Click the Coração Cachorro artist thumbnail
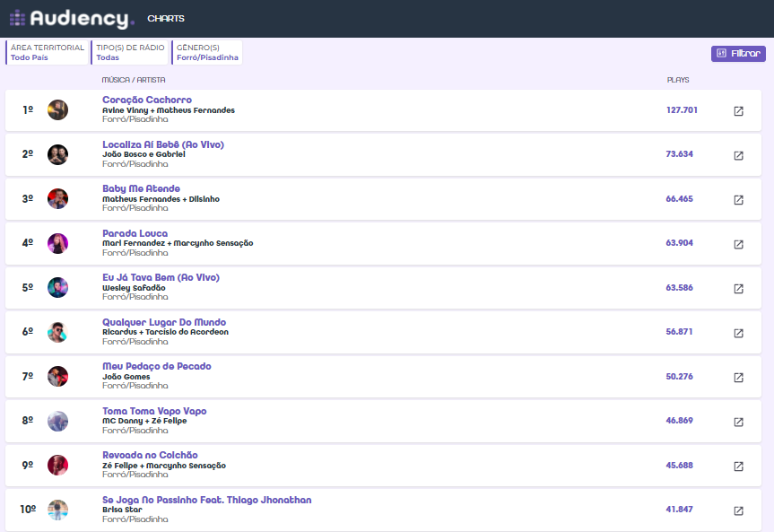The width and height of the screenshot is (774, 532). pyautogui.click(x=57, y=109)
